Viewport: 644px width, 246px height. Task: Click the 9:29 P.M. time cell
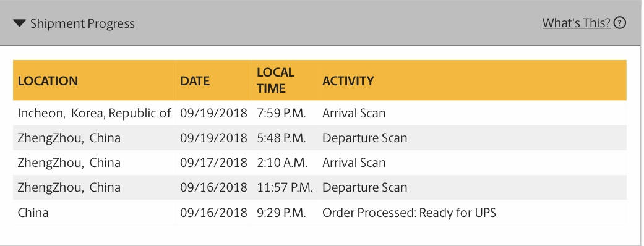click(x=281, y=213)
